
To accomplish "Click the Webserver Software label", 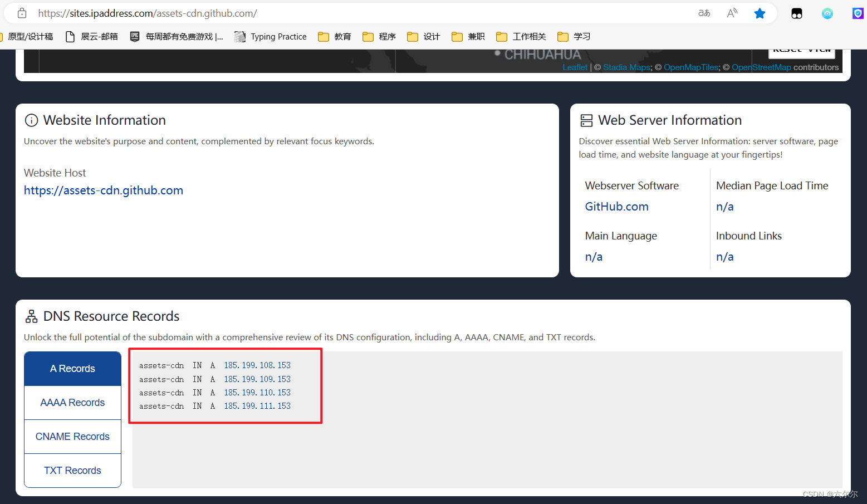I will pos(631,185).
